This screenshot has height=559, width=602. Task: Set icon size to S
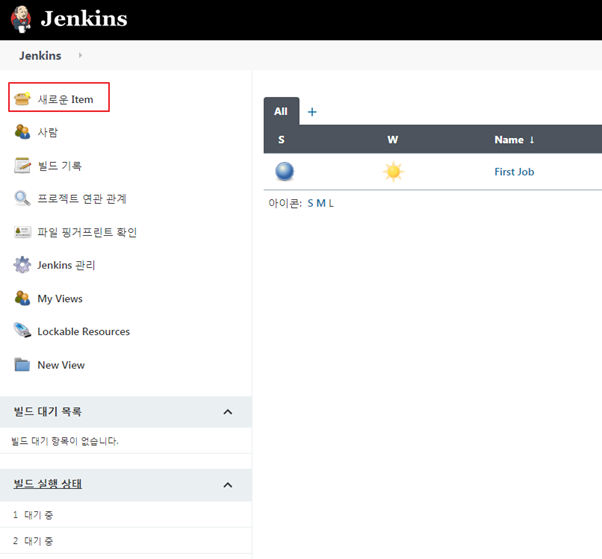pyautogui.click(x=310, y=203)
